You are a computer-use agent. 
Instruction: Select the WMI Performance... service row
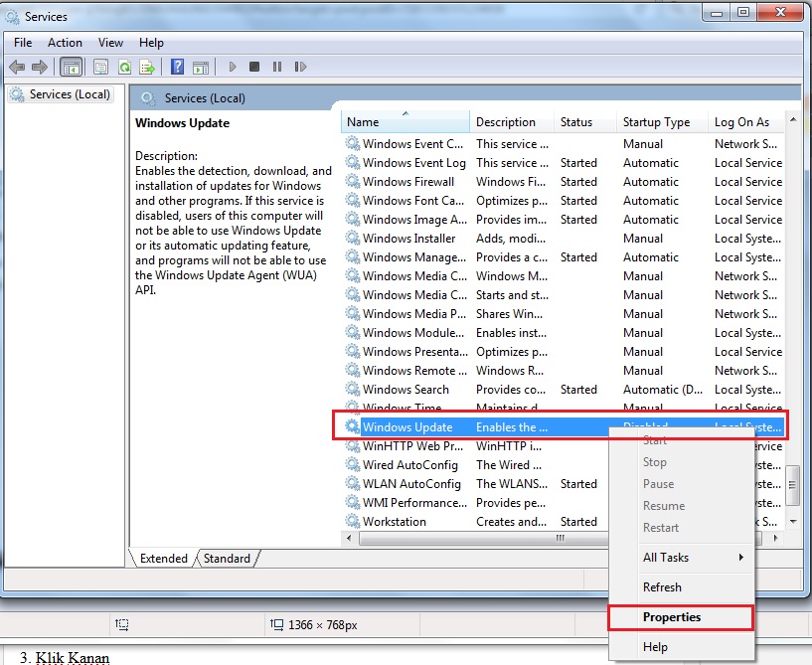tap(475, 502)
